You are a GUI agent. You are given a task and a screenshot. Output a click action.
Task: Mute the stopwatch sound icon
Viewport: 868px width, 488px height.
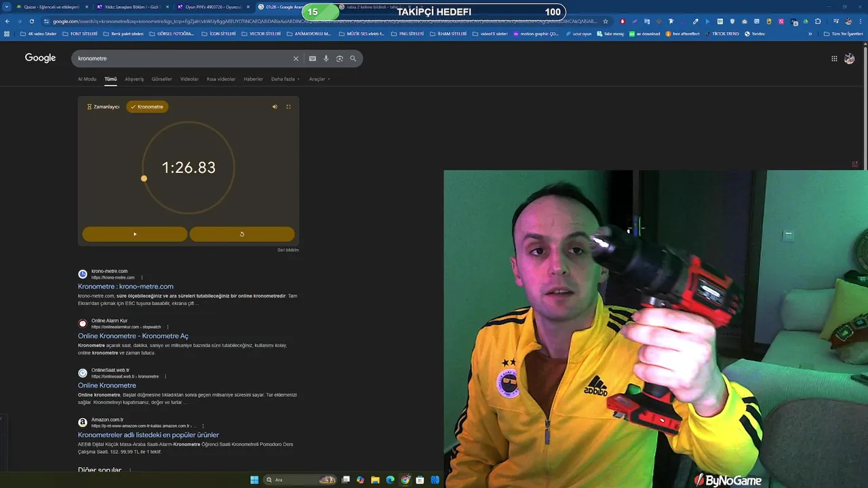pos(275,106)
